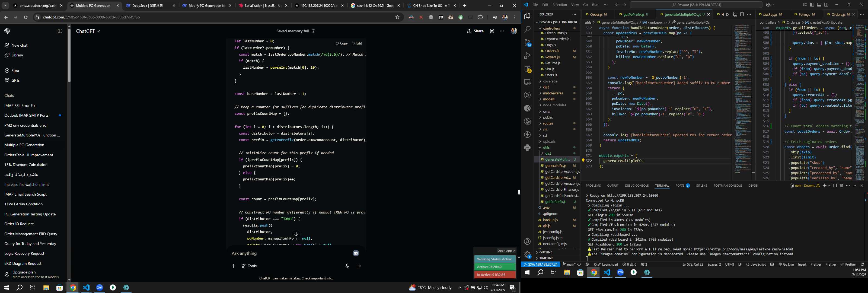Collapse the controllers folder in Explorer

[551, 28]
